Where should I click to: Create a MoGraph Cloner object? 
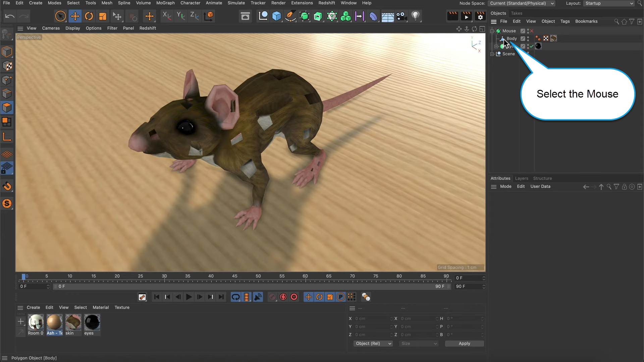345,16
